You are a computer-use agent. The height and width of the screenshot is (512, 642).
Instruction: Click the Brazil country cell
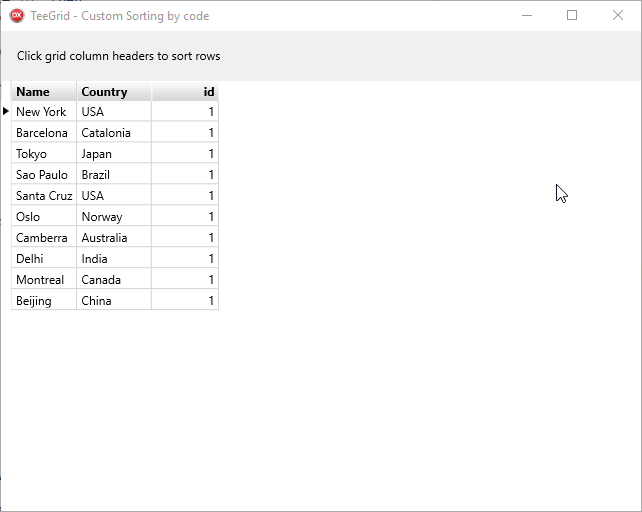[114, 174]
